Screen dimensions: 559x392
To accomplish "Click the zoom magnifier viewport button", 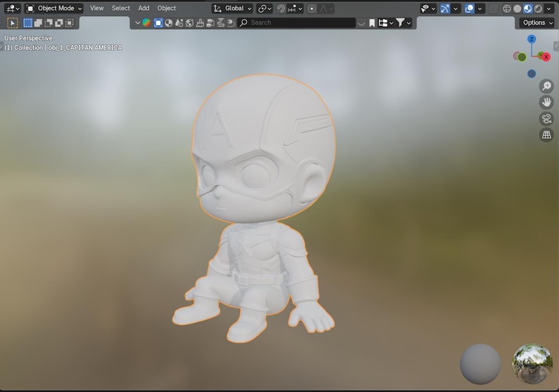I will click(x=546, y=87).
